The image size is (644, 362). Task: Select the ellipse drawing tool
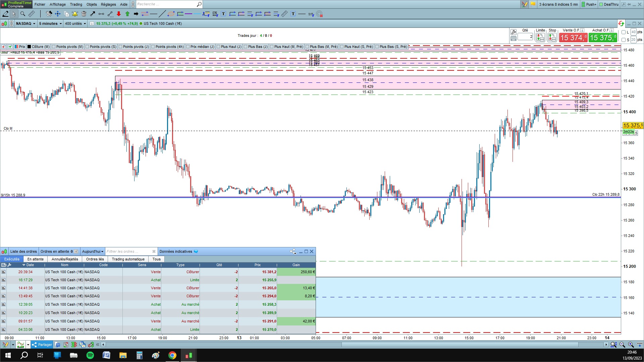point(171,14)
